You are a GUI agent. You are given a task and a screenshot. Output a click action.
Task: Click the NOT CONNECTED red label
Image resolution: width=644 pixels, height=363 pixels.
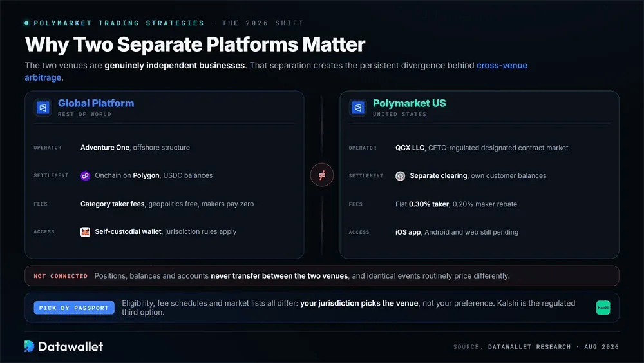coord(61,276)
